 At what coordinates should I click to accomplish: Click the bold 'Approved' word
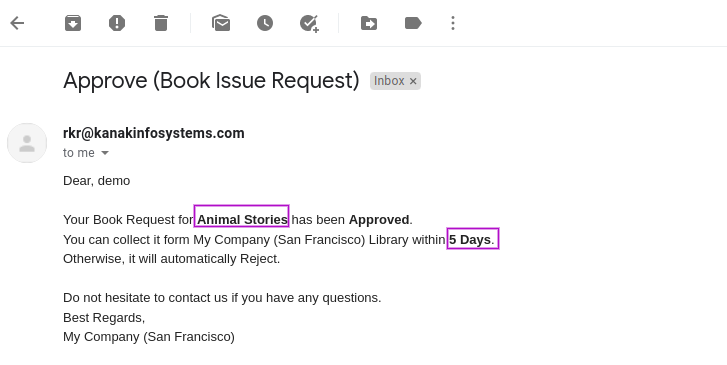[x=379, y=219]
